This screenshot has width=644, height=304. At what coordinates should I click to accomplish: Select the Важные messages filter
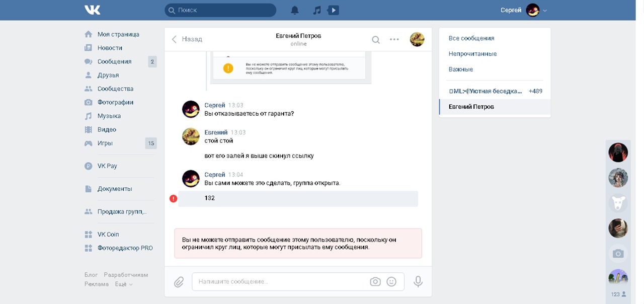click(461, 69)
